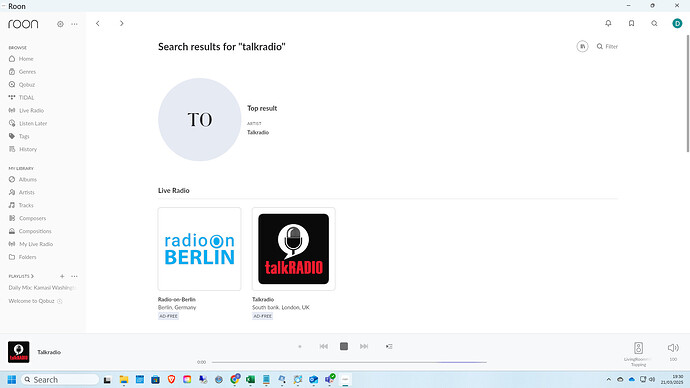690x388 pixels.
Task: Open Roon settings gear icon
Action: pos(60,24)
